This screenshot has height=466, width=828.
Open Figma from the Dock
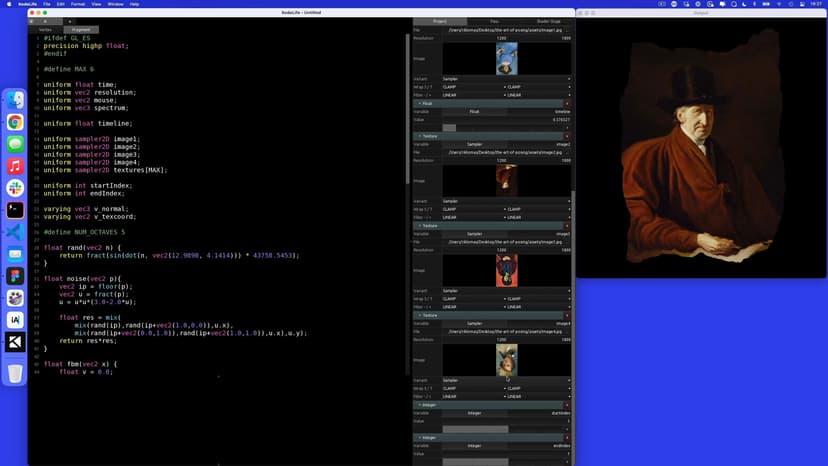click(x=15, y=276)
